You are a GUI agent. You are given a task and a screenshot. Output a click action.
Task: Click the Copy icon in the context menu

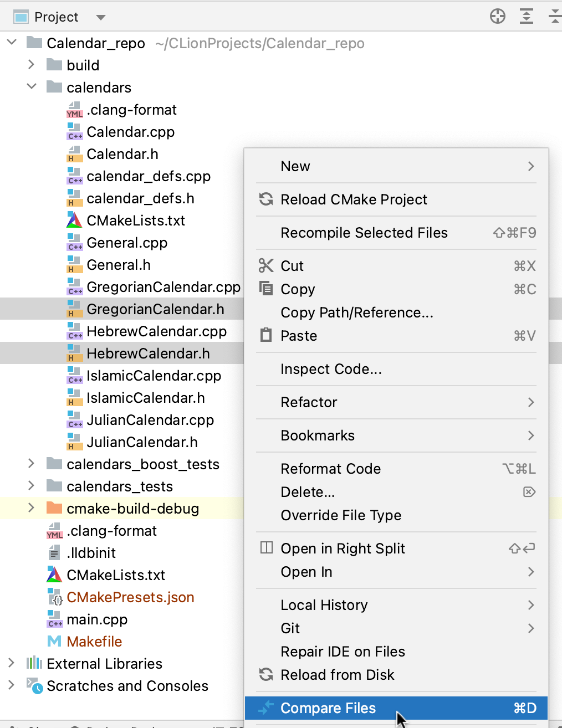(x=266, y=289)
